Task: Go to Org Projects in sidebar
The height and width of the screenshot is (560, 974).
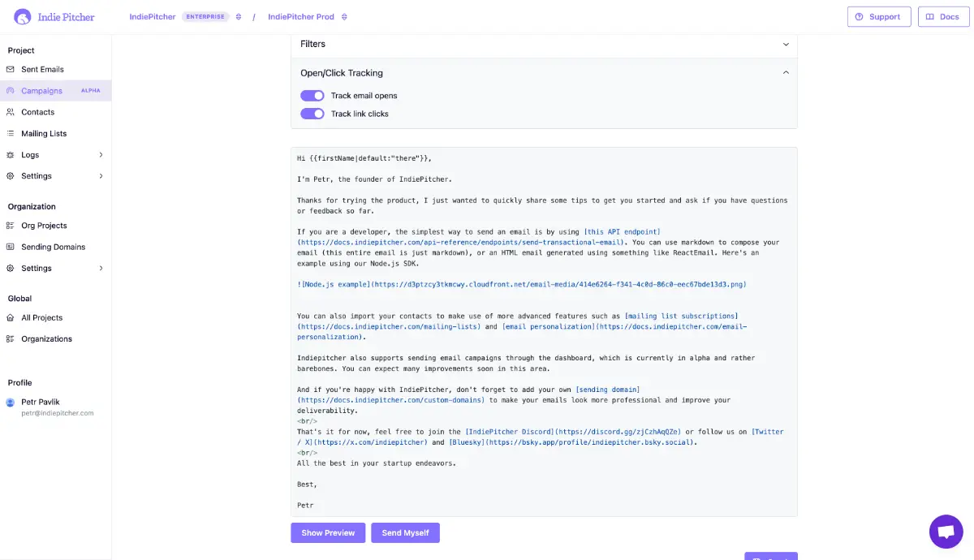Action: tap(44, 226)
